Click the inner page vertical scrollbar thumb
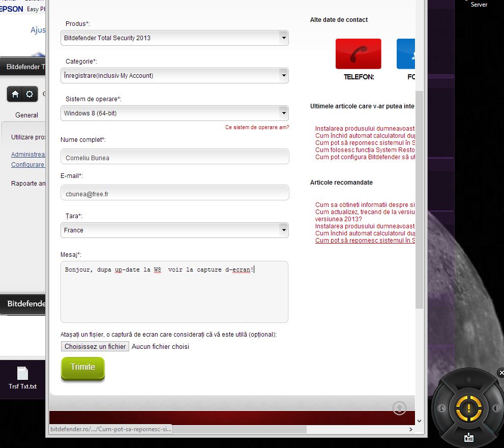 click(x=419, y=200)
